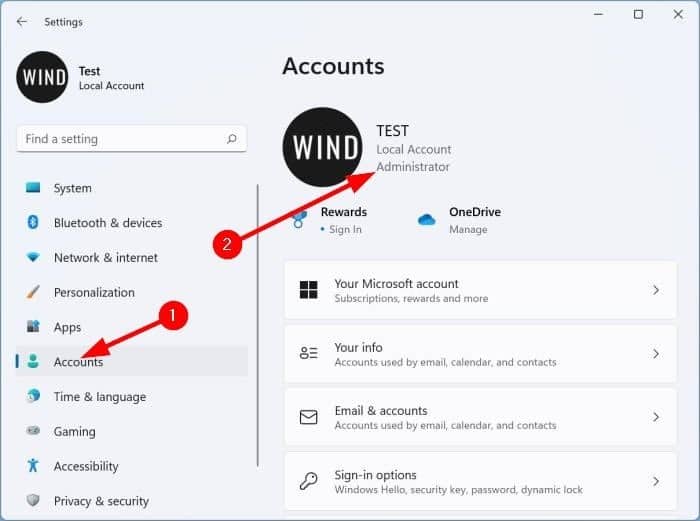Click the Personalization paintbrush icon
Image resolution: width=700 pixels, height=521 pixels.
33,292
